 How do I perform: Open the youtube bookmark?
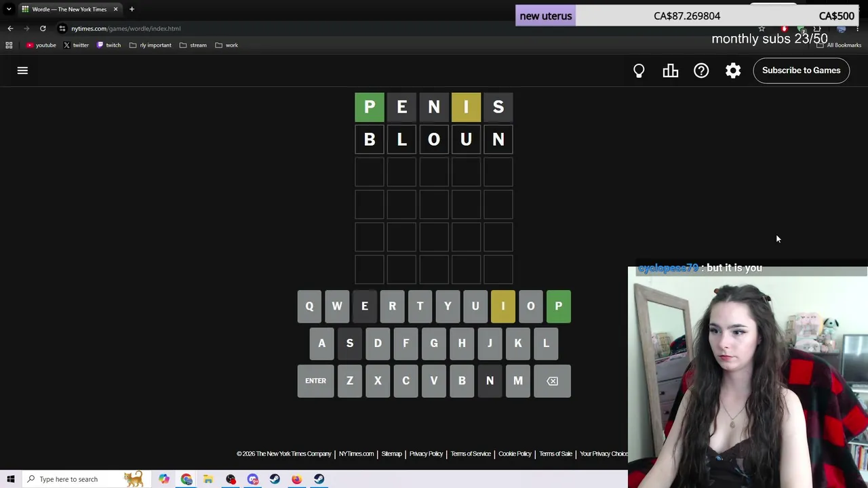coord(41,45)
